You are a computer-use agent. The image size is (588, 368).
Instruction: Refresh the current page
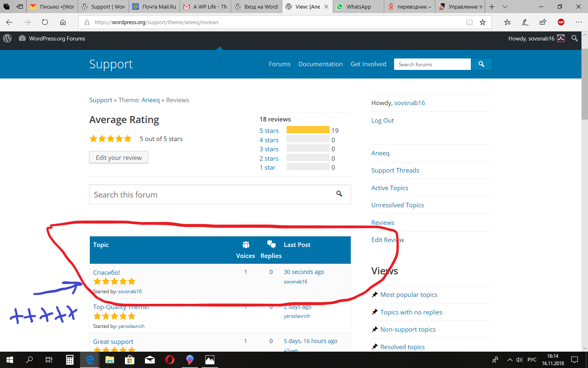(x=45, y=22)
